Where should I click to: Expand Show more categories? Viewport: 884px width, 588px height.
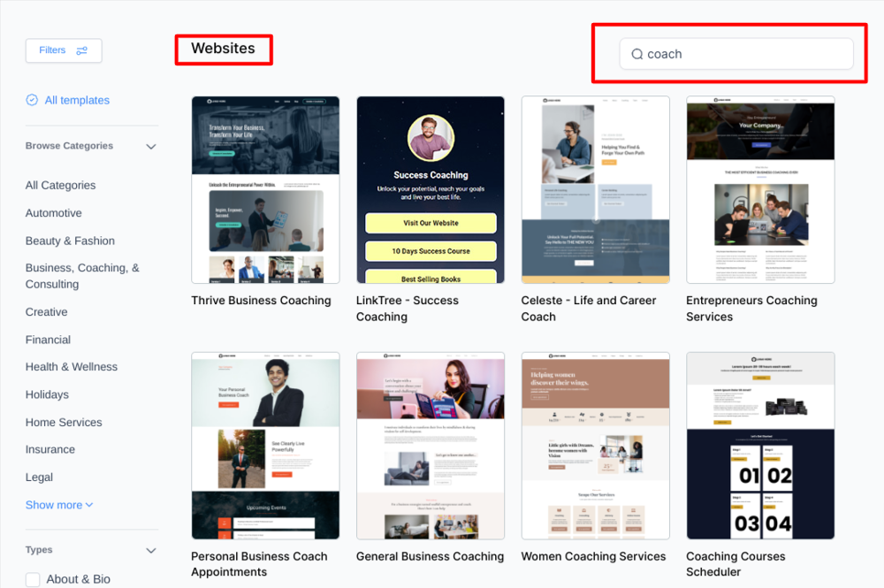[59, 505]
